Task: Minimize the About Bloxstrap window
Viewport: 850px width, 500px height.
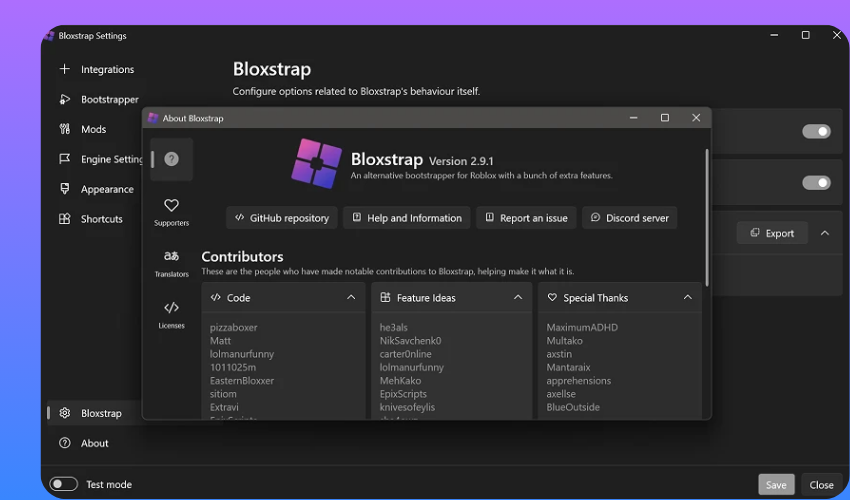Action: click(633, 118)
